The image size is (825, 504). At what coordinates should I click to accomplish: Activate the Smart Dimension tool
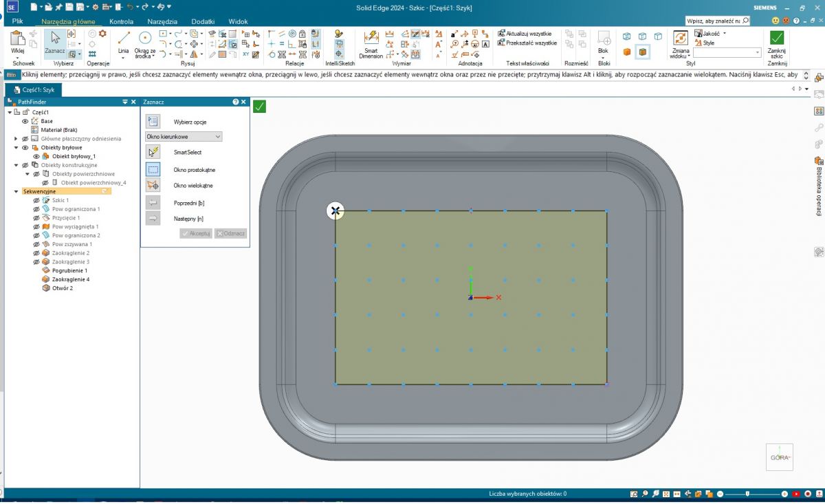(x=371, y=43)
